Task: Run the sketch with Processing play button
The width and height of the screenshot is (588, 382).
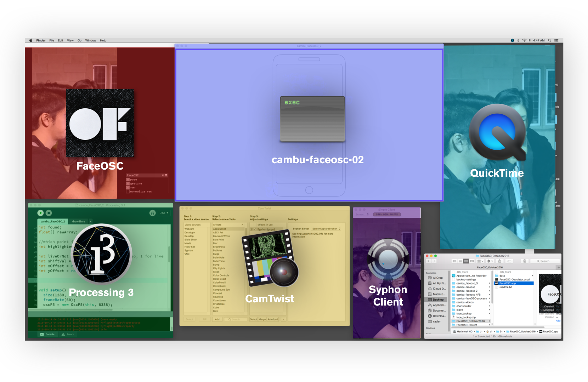Action: pyautogui.click(x=40, y=213)
